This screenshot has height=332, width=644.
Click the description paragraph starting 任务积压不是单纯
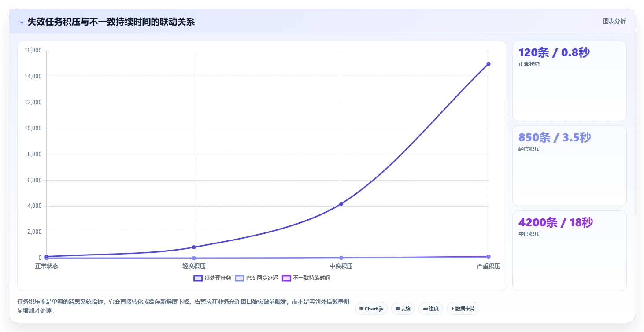[x=183, y=306]
